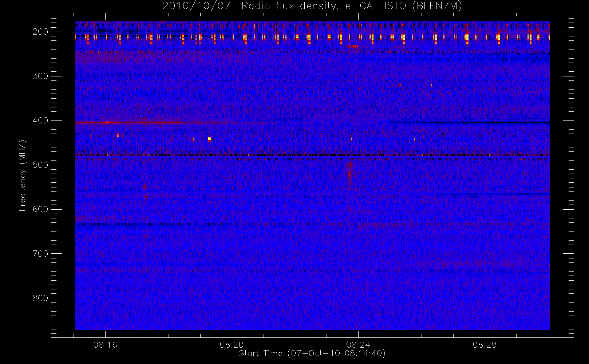Click the 200 frequency tick label

[40, 32]
